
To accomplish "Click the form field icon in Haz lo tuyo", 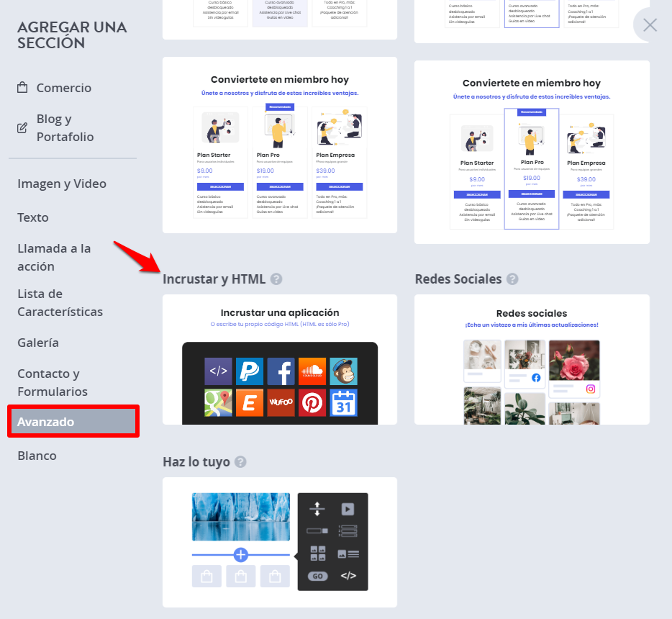I will coord(317,530).
